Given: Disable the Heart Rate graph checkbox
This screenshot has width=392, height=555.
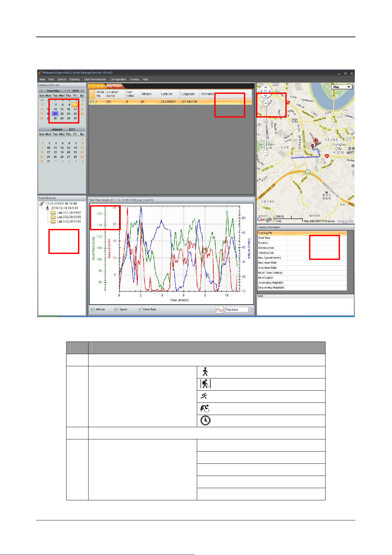Looking at the screenshot, I should [140, 310].
